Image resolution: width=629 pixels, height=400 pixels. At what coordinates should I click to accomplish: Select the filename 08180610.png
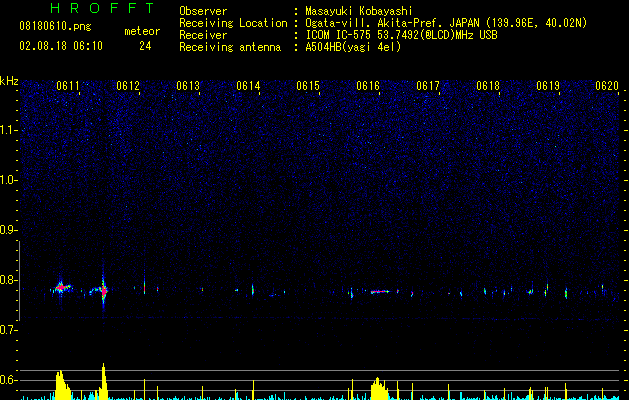click(x=55, y=26)
